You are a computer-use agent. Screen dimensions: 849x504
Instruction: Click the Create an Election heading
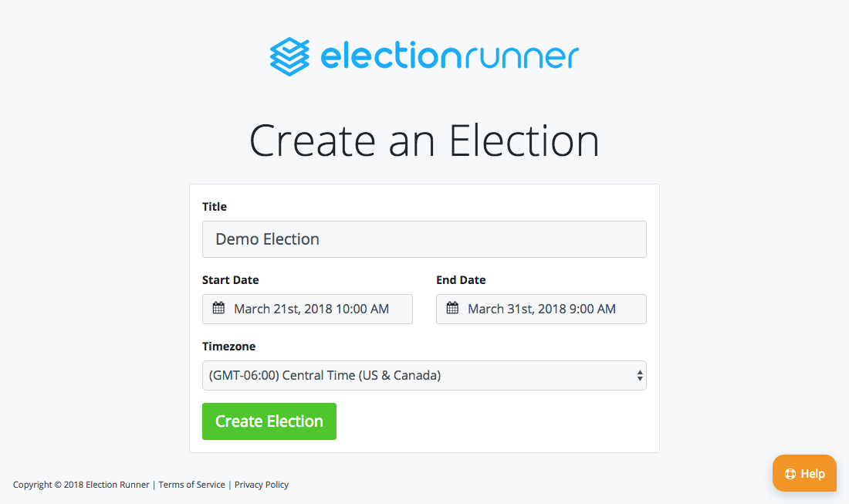click(x=424, y=140)
